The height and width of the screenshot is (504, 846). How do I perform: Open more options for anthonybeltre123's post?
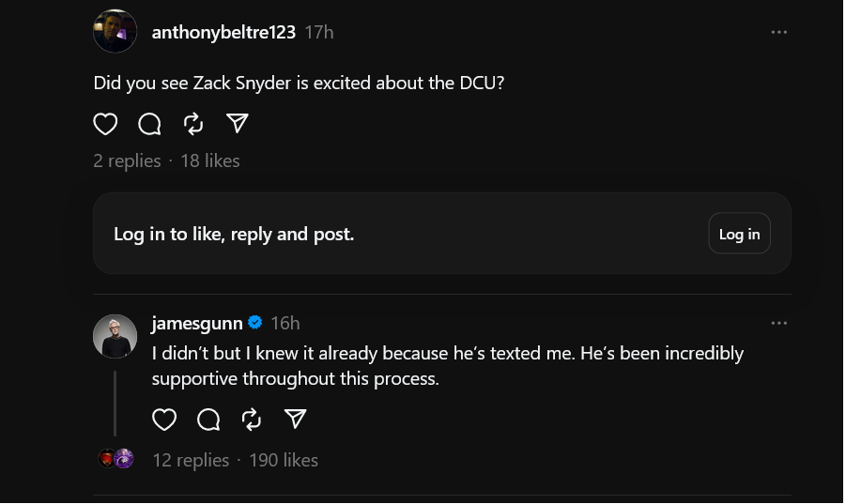click(778, 32)
